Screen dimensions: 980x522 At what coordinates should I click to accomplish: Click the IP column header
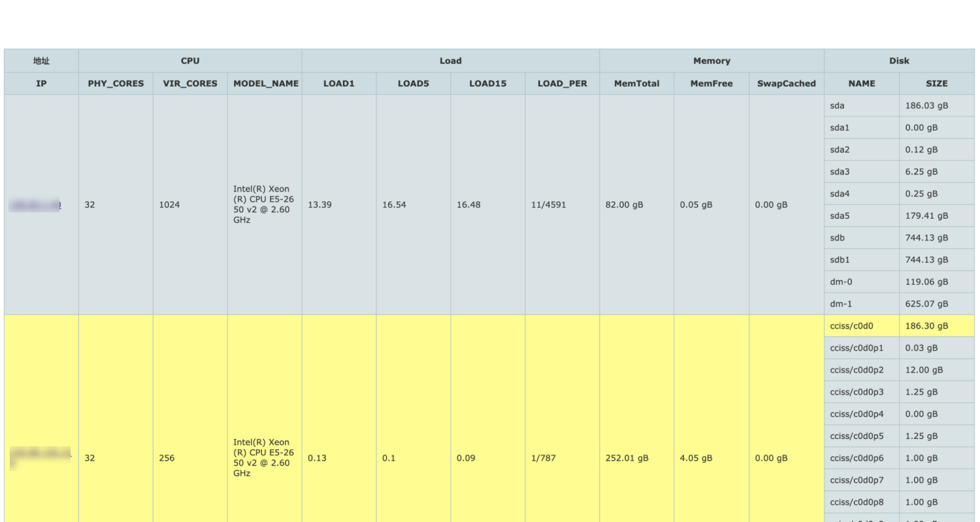point(41,84)
